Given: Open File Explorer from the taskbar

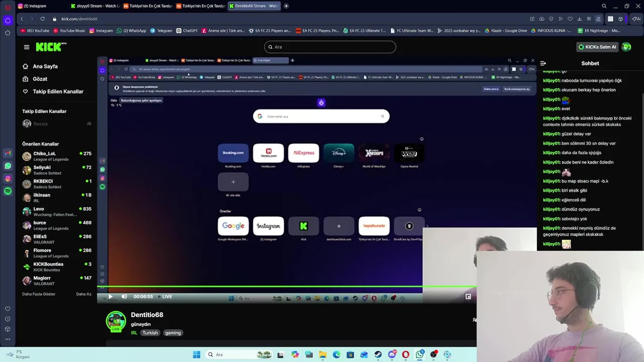Looking at the screenshot, I should (x=323, y=354).
